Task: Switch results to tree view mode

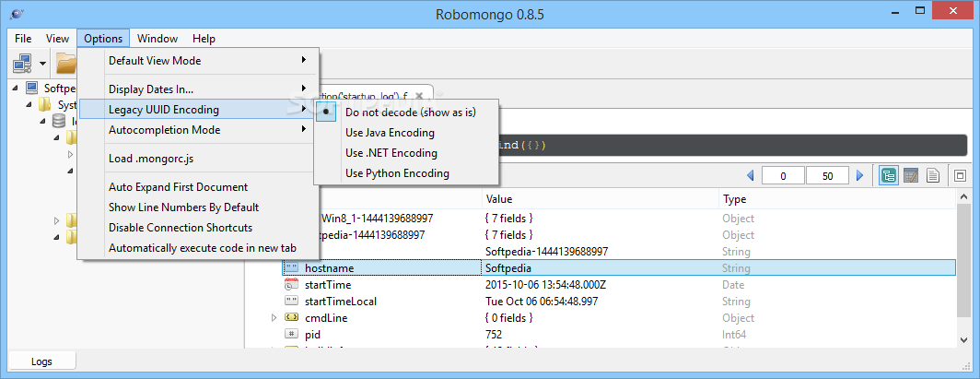Action: (x=888, y=176)
